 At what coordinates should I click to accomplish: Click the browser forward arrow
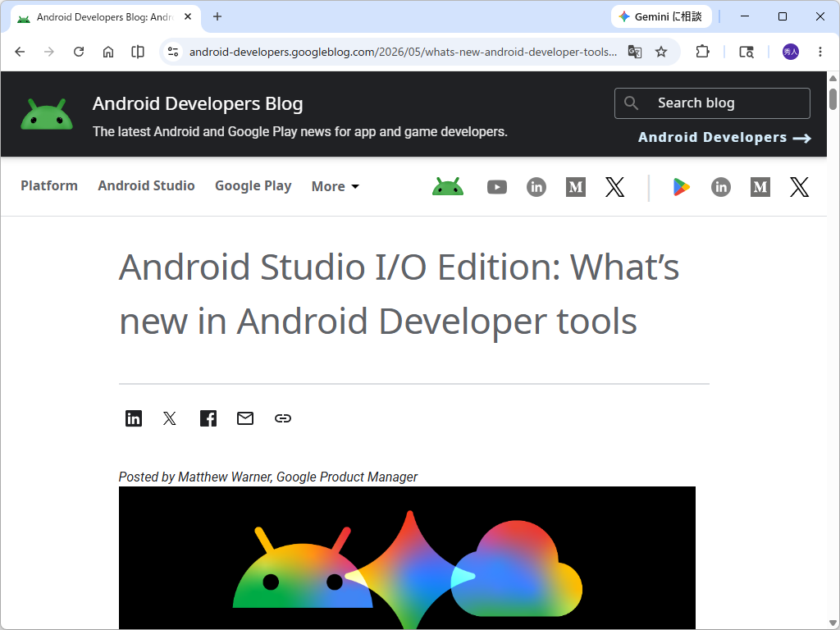[x=48, y=52]
